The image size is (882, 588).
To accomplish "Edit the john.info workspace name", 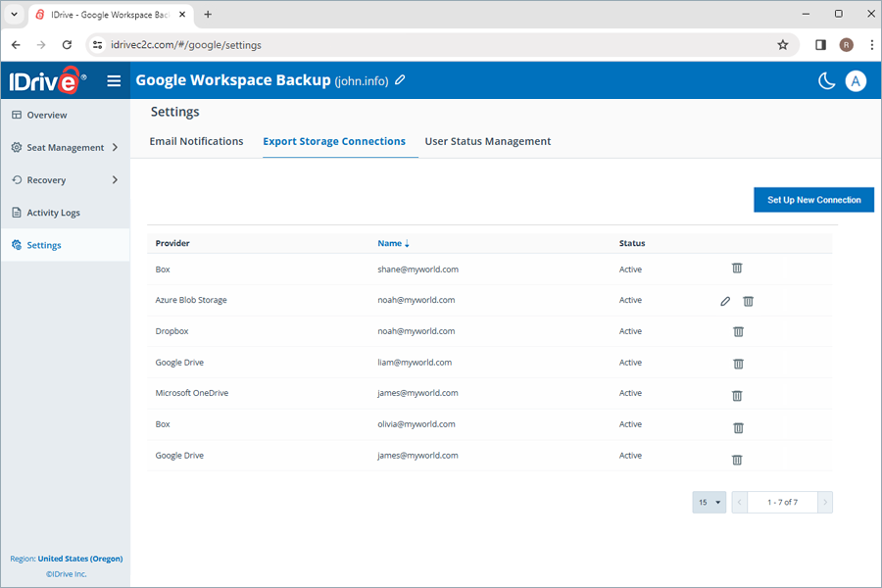I will (x=399, y=80).
